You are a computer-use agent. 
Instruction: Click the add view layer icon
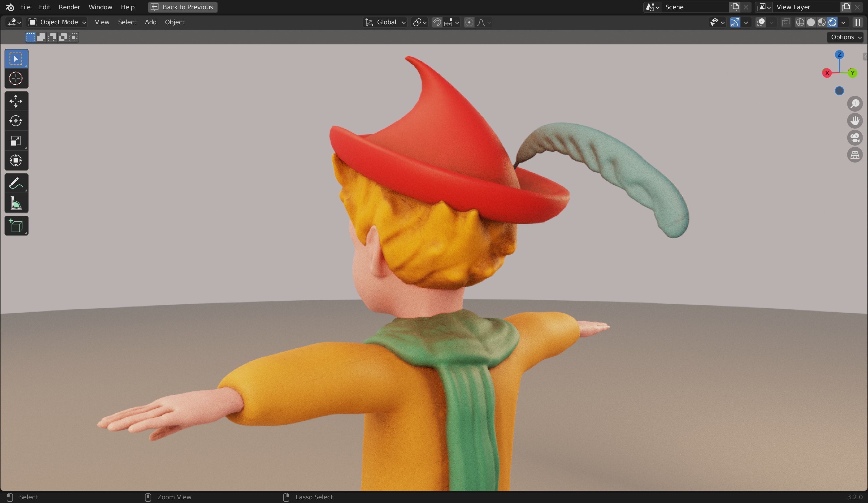(846, 7)
